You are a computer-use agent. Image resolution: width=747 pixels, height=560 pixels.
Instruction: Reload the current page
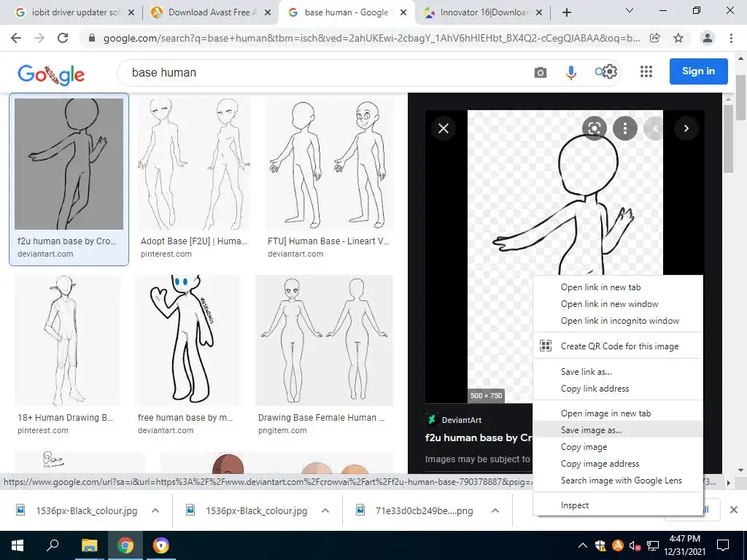pyautogui.click(x=63, y=38)
